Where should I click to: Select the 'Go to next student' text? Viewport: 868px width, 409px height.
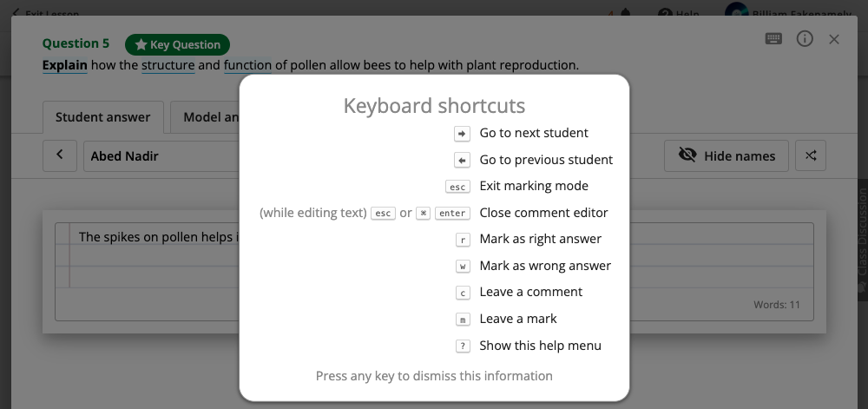coord(534,133)
